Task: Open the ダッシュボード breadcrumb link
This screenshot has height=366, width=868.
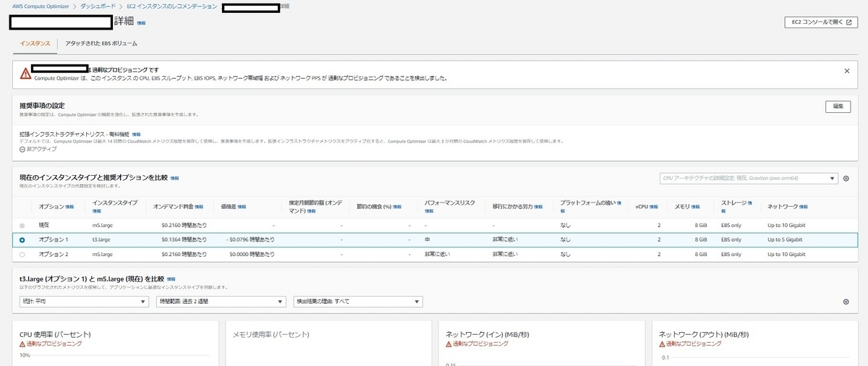Action: pos(99,7)
